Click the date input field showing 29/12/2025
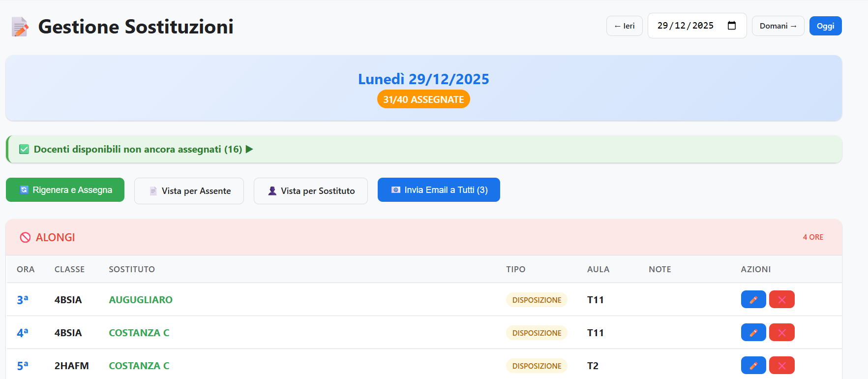 pyautogui.click(x=686, y=26)
